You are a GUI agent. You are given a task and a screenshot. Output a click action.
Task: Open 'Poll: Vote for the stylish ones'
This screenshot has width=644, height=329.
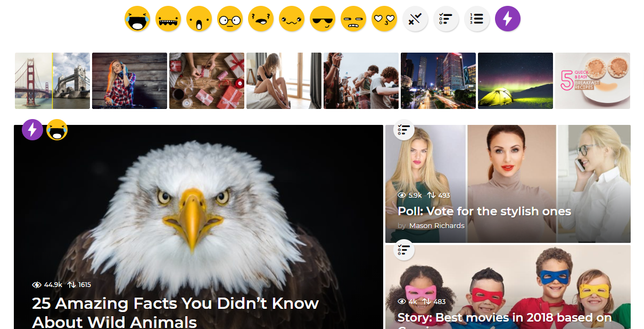pos(484,211)
